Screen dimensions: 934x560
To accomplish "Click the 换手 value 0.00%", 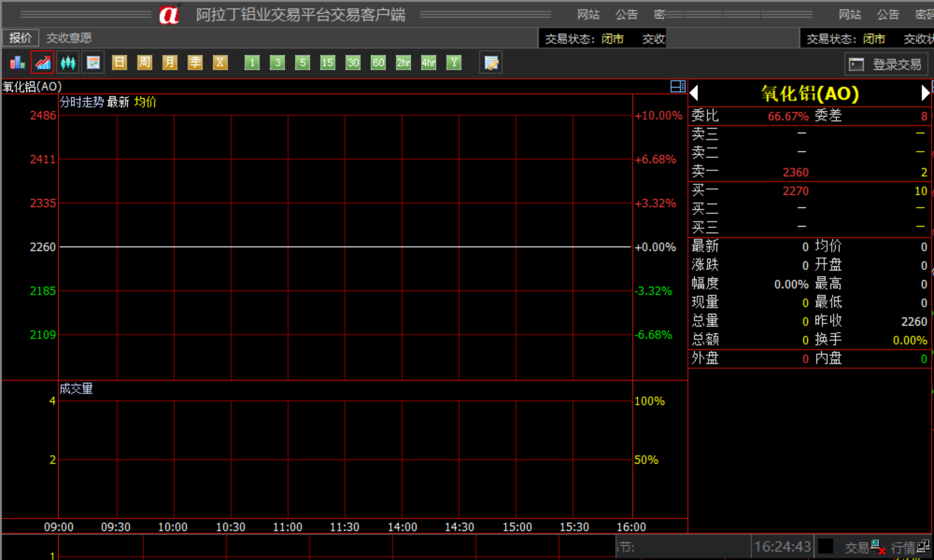I will (910, 340).
